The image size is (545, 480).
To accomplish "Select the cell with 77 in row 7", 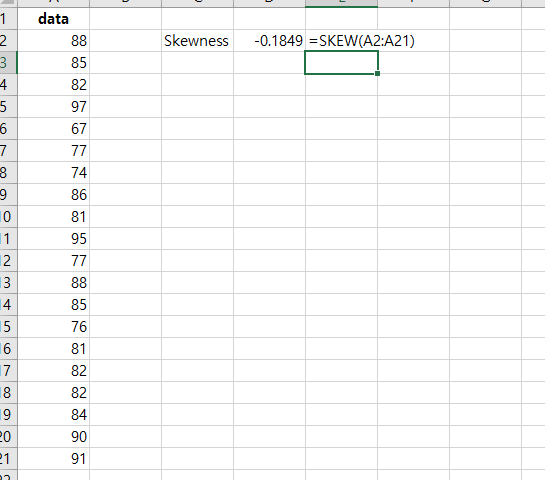I will point(54,150).
